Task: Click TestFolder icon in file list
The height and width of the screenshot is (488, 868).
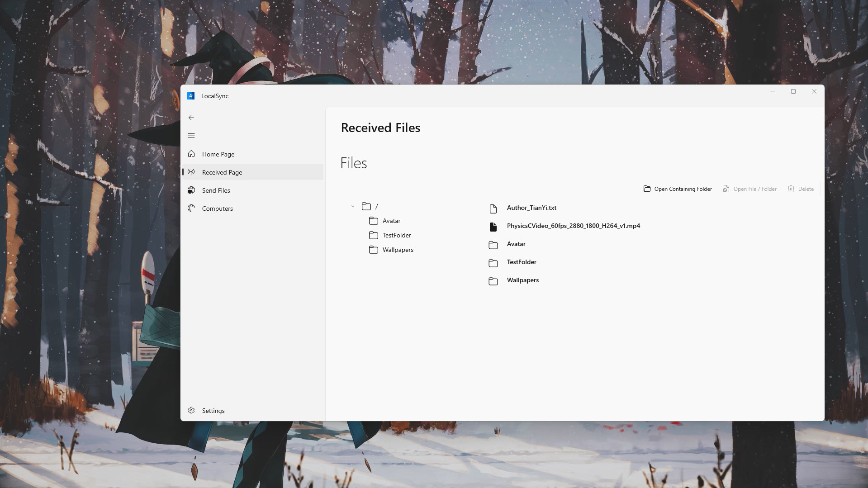Action: click(x=493, y=263)
